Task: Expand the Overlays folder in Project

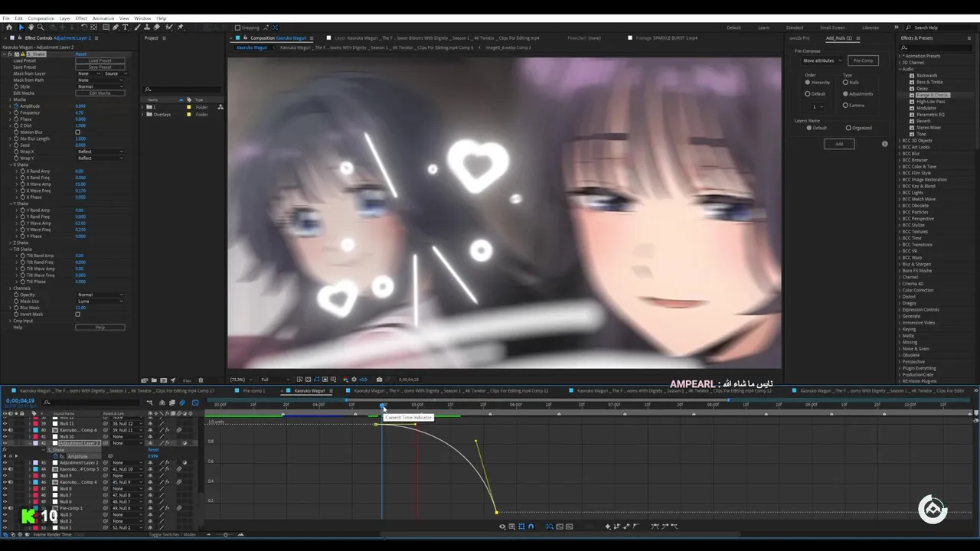Action: coord(143,114)
